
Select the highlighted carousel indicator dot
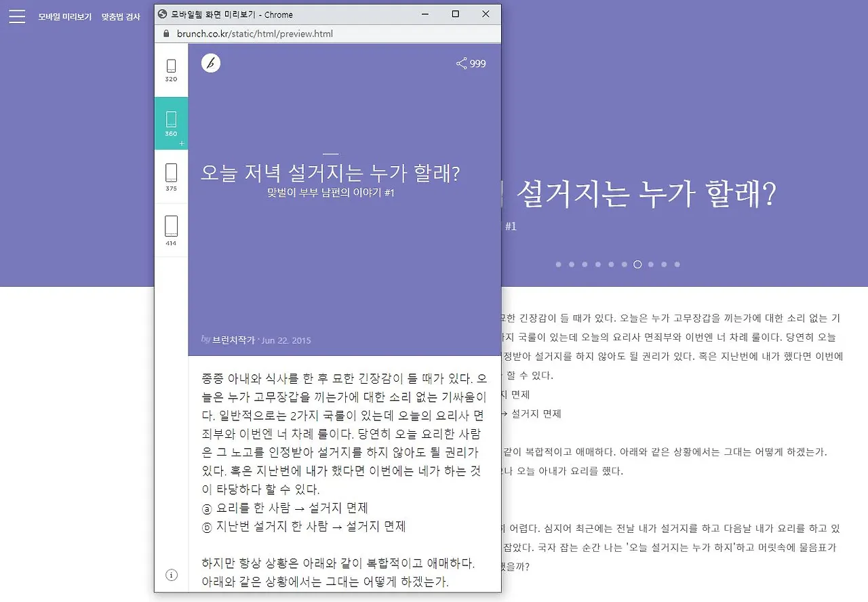point(637,264)
